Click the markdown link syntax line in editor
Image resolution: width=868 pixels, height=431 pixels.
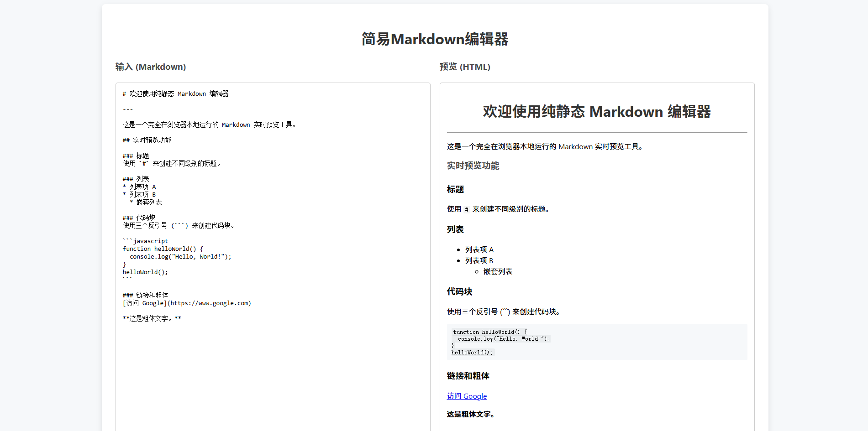186,303
